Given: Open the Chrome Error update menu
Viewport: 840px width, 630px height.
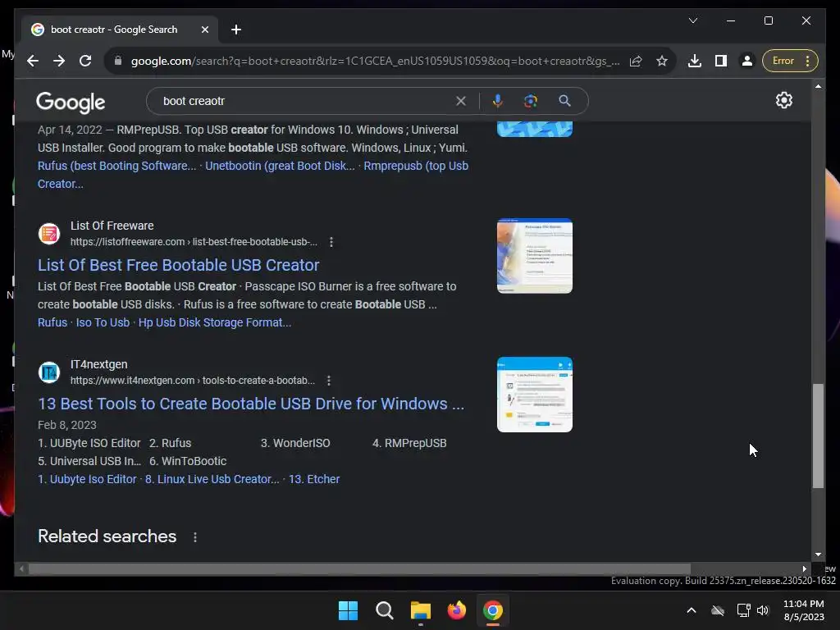Looking at the screenshot, I should tap(790, 61).
